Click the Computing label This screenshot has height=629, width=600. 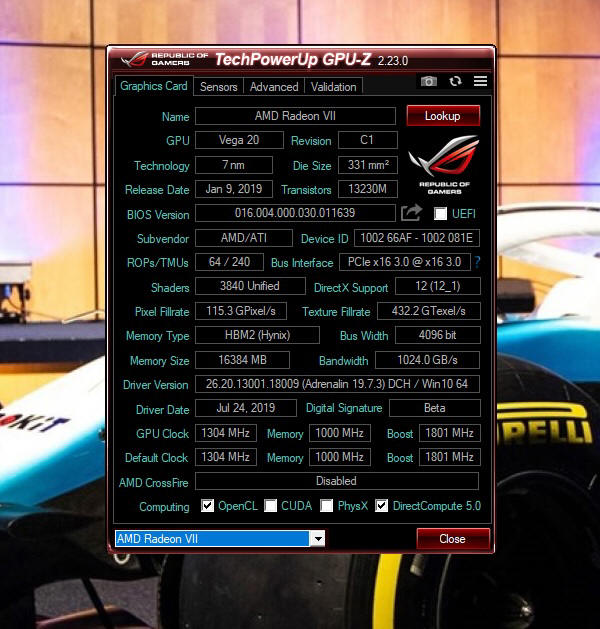click(x=164, y=507)
